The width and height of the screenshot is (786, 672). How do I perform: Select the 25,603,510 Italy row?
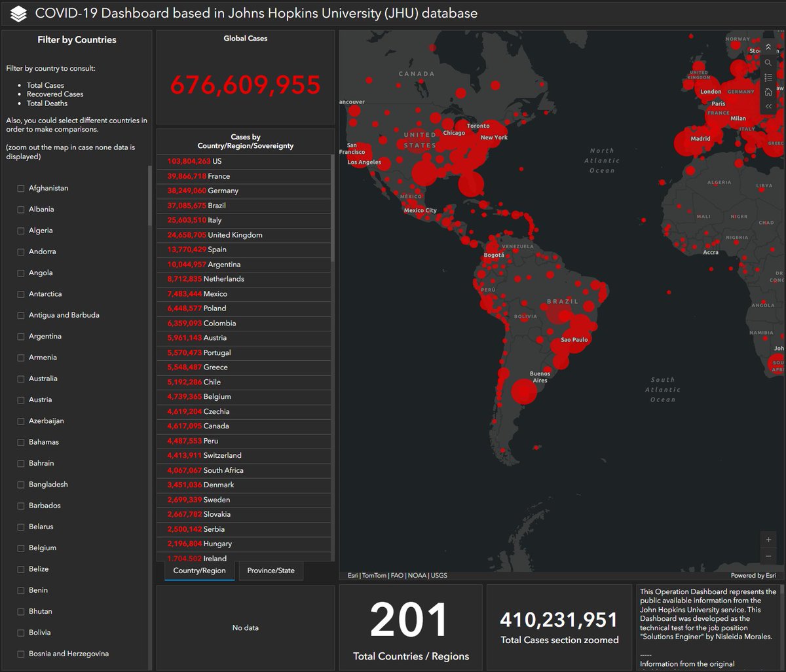pos(244,220)
